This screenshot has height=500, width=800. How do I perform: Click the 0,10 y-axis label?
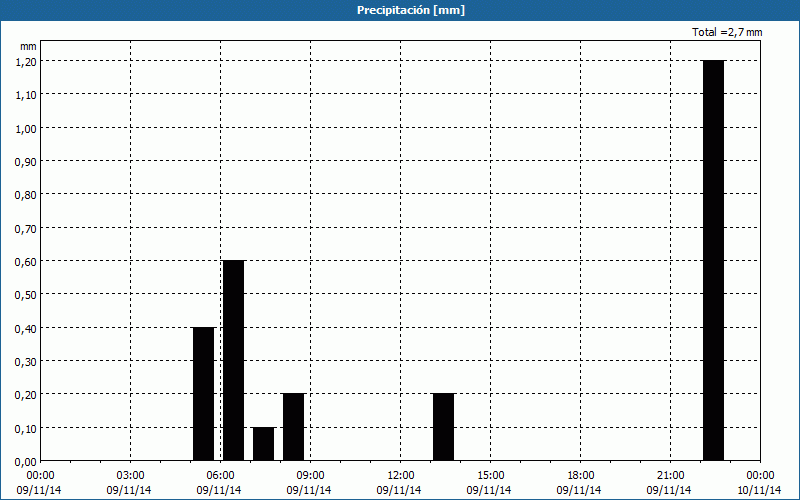tap(26, 428)
